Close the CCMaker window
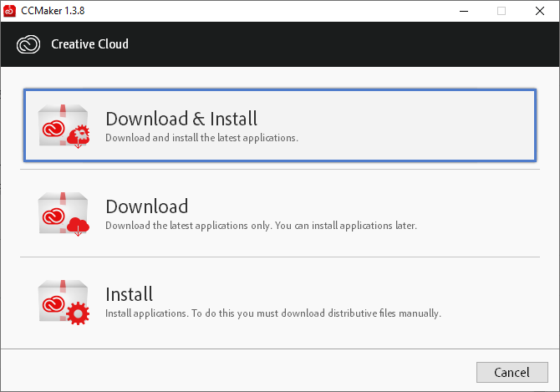The height and width of the screenshot is (392, 560). click(540, 11)
